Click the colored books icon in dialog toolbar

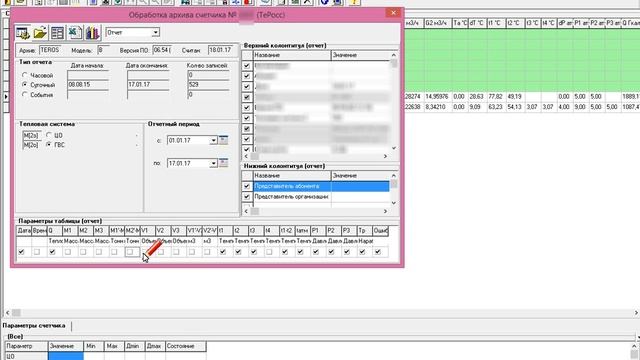[92, 33]
